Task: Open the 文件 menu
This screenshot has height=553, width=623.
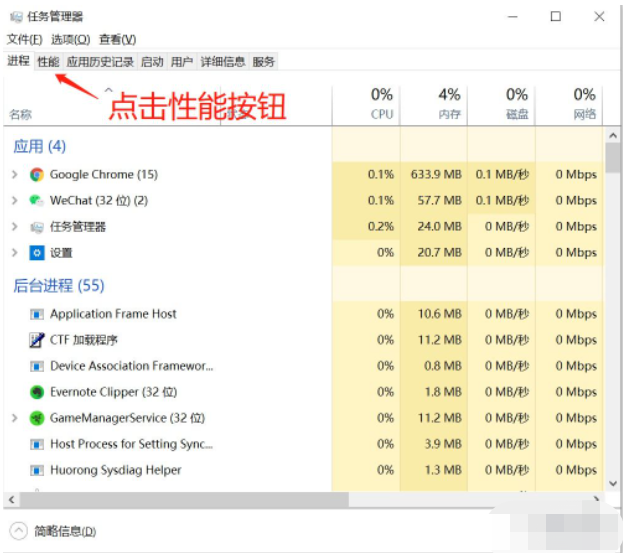Action: click(24, 39)
